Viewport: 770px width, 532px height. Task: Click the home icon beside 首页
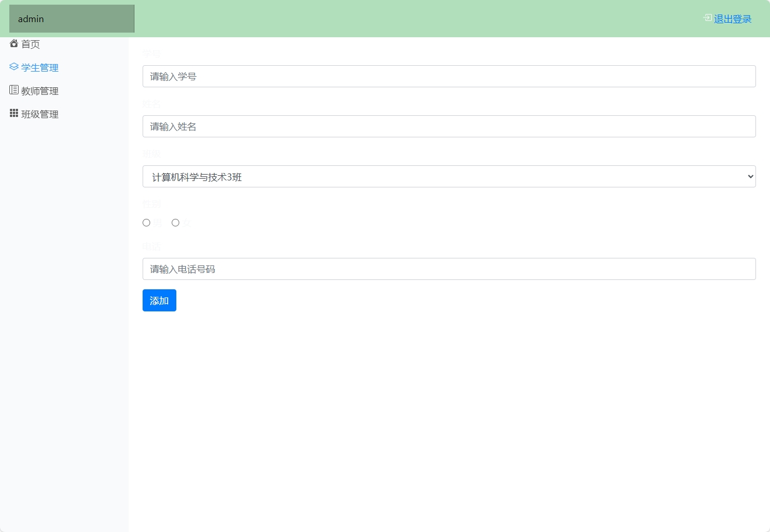(x=13, y=43)
